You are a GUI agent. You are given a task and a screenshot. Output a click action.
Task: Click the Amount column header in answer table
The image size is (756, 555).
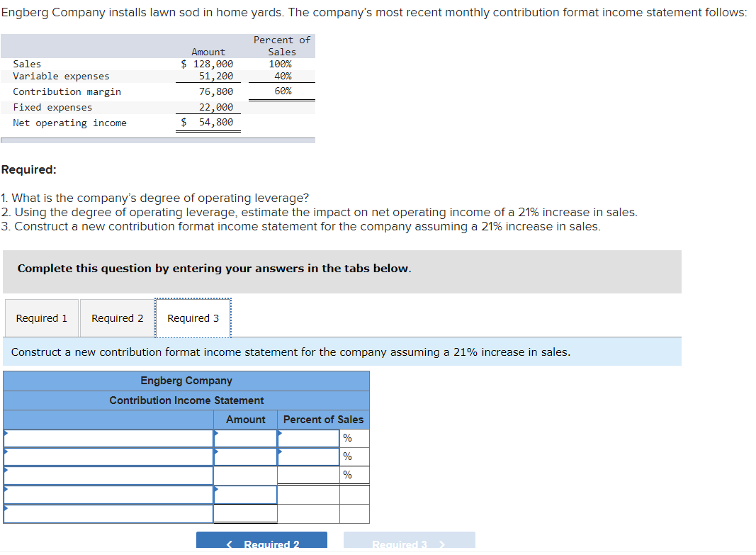[x=245, y=420]
